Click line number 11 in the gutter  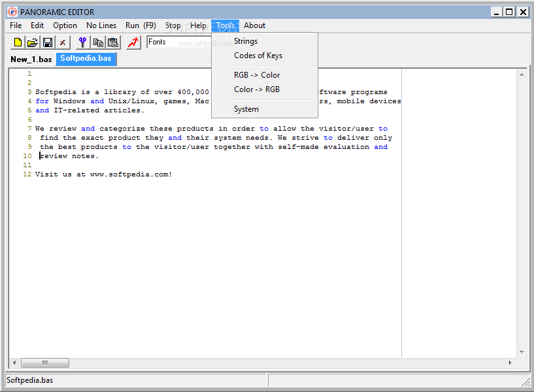coord(27,165)
